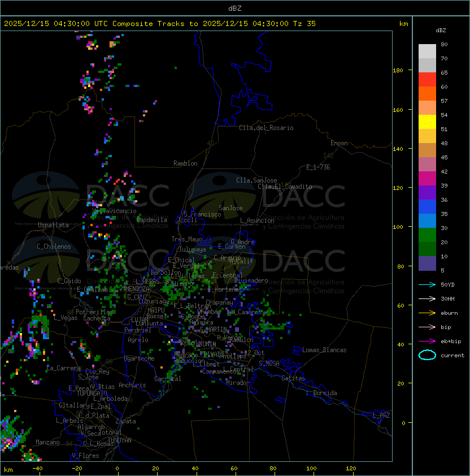Click the Encon label on the map
This screenshot has height=476, width=470.
point(339,143)
